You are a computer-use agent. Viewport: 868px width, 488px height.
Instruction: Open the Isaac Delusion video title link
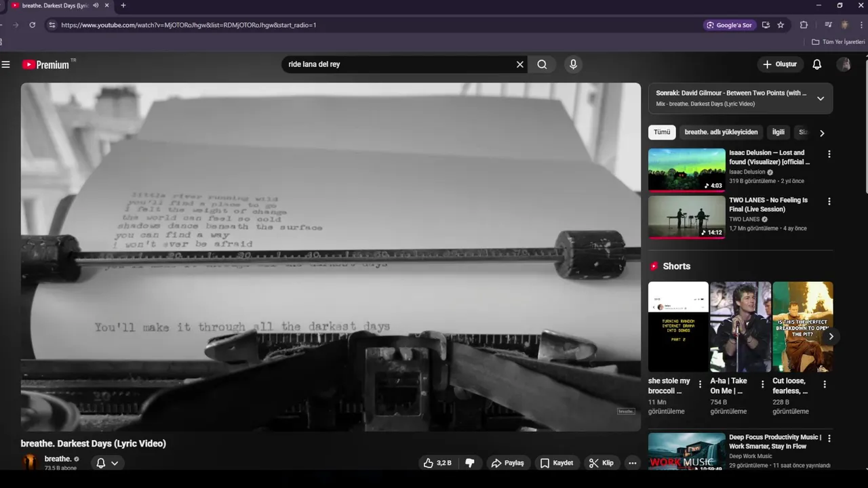pos(770,157)
